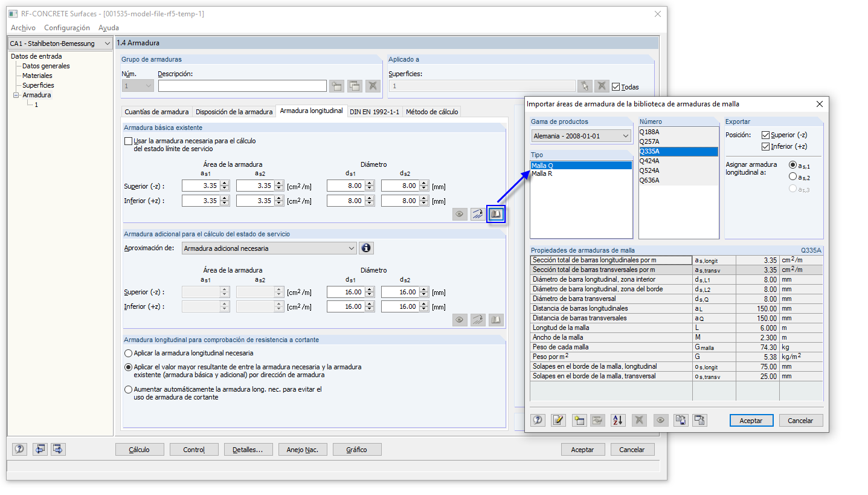Open info about the additional reinforcement approach
The width and height of the screenshot is (868, 495).
click(x=366, y=248)
